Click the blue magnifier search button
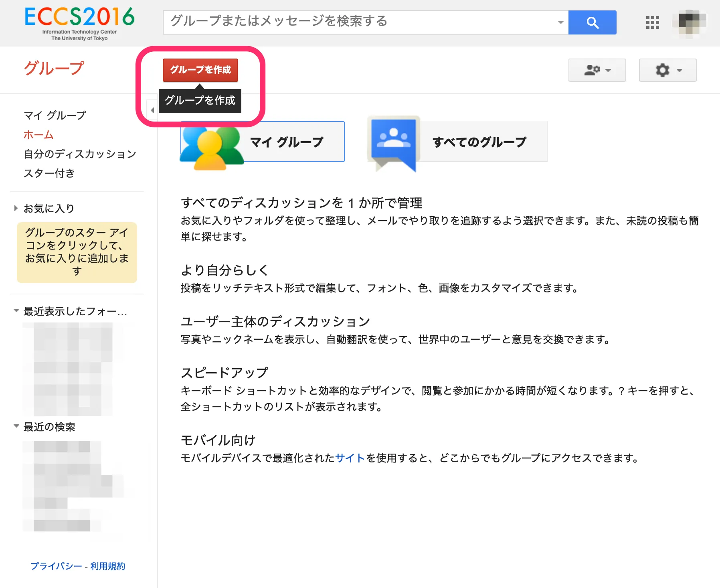720x588 pixels. point(592,22)
